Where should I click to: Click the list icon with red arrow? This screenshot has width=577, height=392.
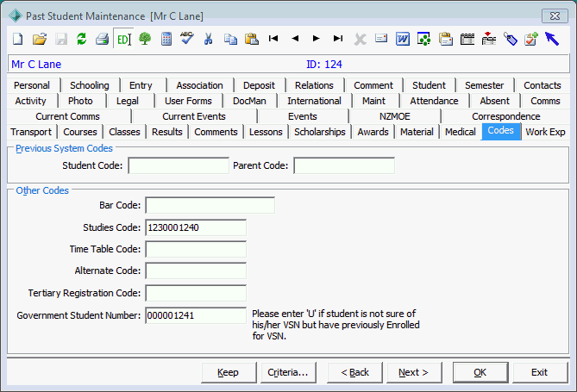pos(488,39)
